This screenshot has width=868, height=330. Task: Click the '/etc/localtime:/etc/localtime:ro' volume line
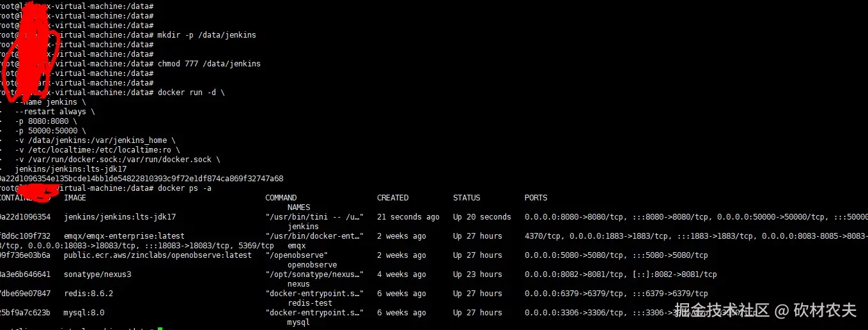click(98, 150)
